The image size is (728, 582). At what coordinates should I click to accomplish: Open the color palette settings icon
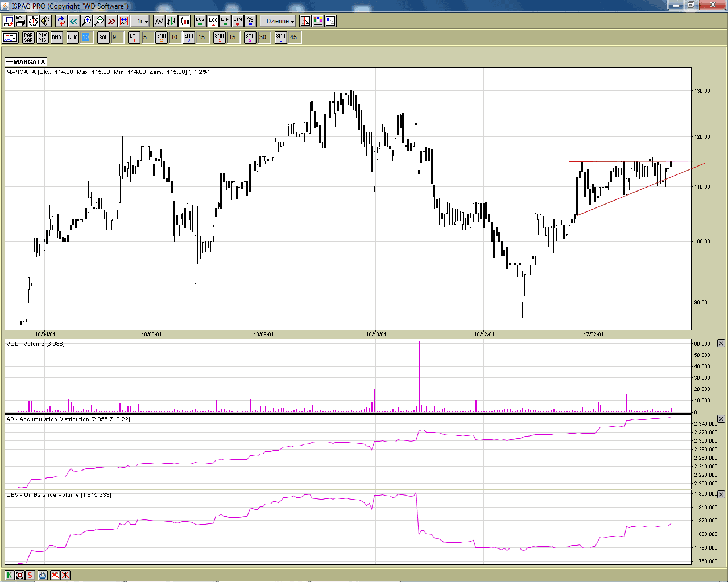pyautogui.click(x=318, y=21)
